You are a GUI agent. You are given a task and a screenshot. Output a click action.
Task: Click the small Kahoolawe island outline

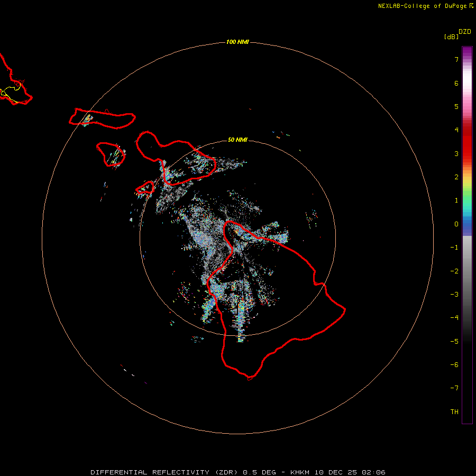(x=145, y=188)
